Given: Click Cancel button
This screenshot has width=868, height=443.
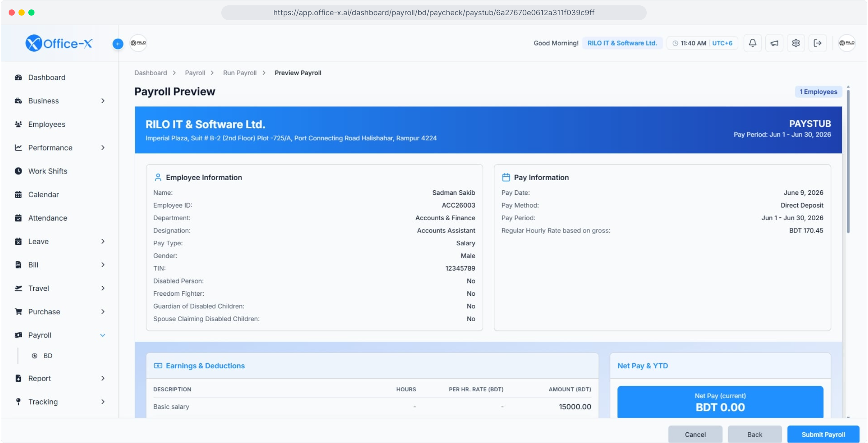Looking at the screenshot, I should point(695,434).
